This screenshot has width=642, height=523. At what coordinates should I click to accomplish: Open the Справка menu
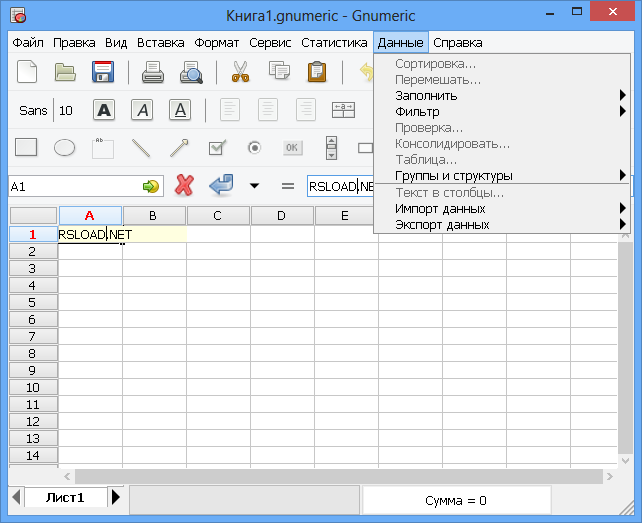coord(458,43)
